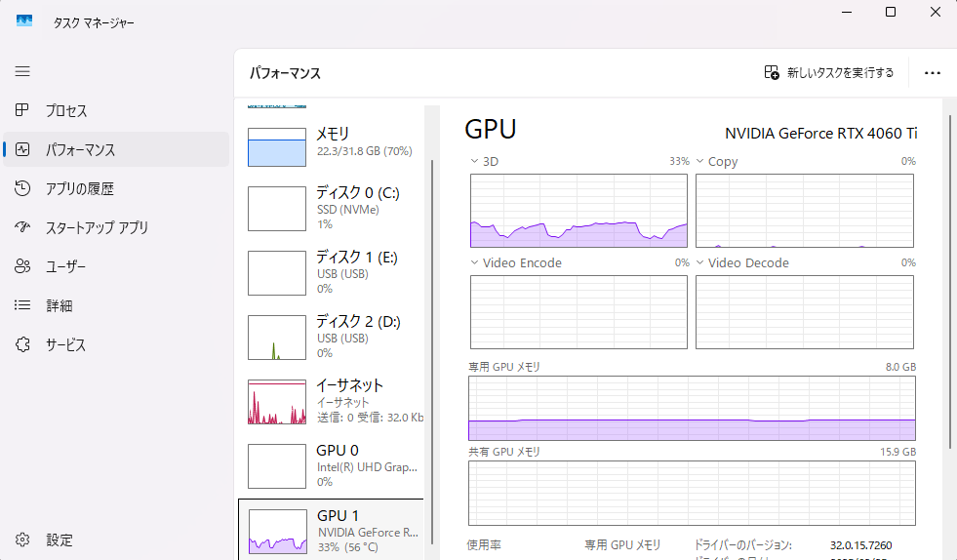Open 設定 gear icon
This screenshot has height=560, width=957.
[23, 540]
